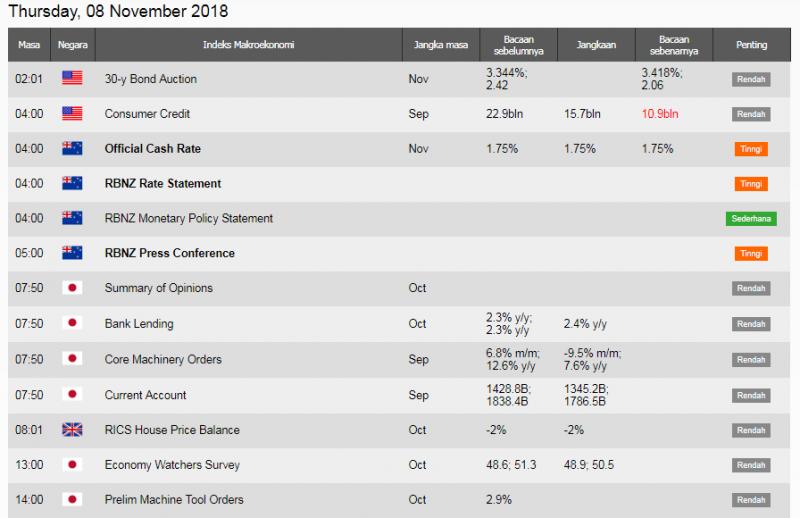Click the red 10.9bln actual reading
Viewport: 800px width, 518px height.
coord(660,114)
